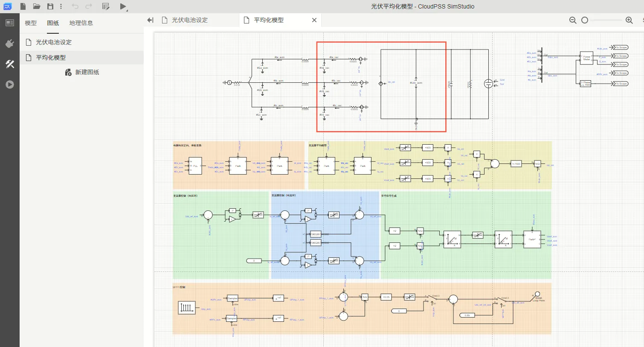Switch to the implementation tools sidebar section
Viewport: 644px width, 347px height.
tap(10, 64)
